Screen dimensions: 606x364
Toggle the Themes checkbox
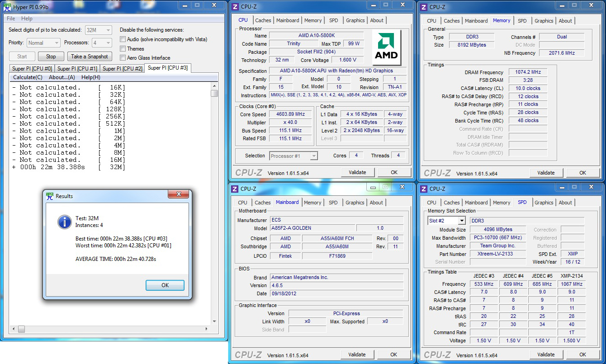click(x=123, y=48)
